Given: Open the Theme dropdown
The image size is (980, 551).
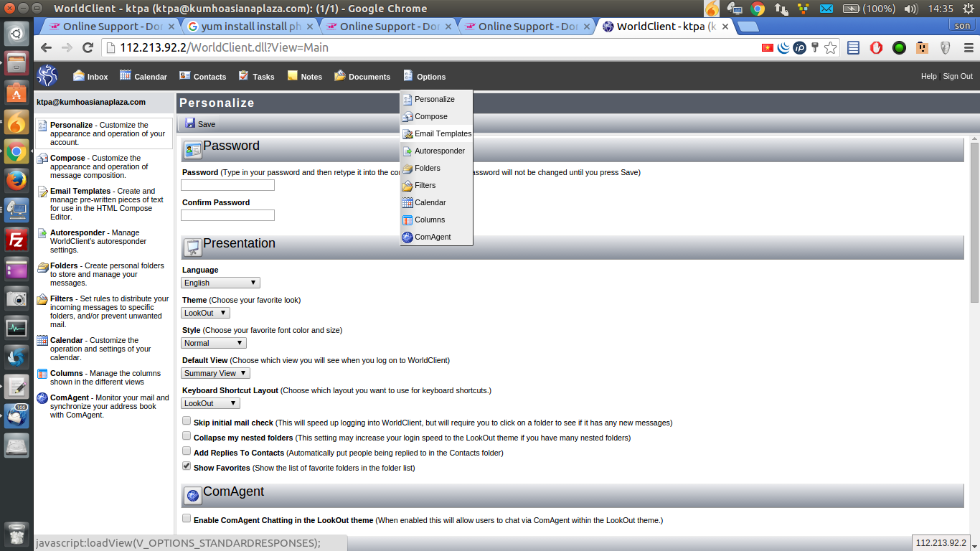Looking at the screenshot, I should coord(205,313).
